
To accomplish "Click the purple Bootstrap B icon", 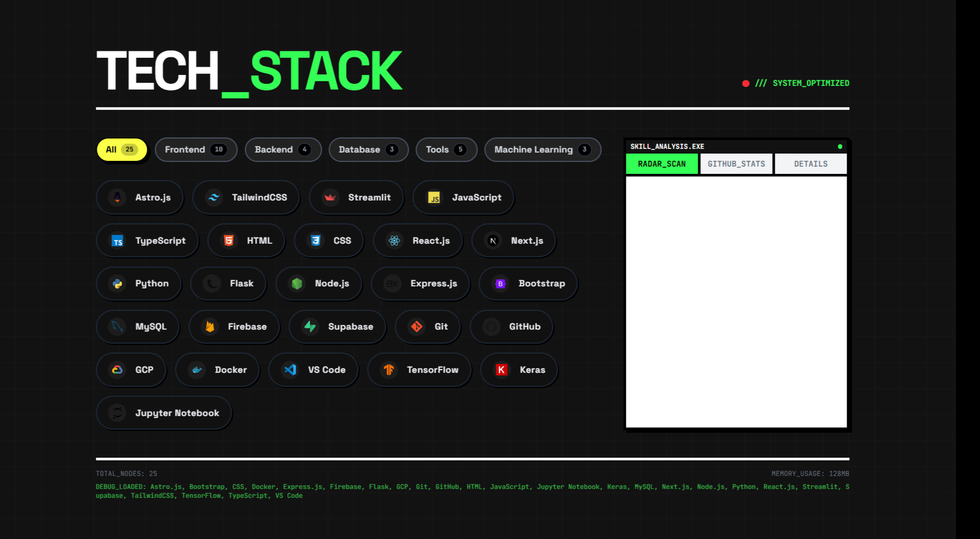I will [x=500, y=284].
